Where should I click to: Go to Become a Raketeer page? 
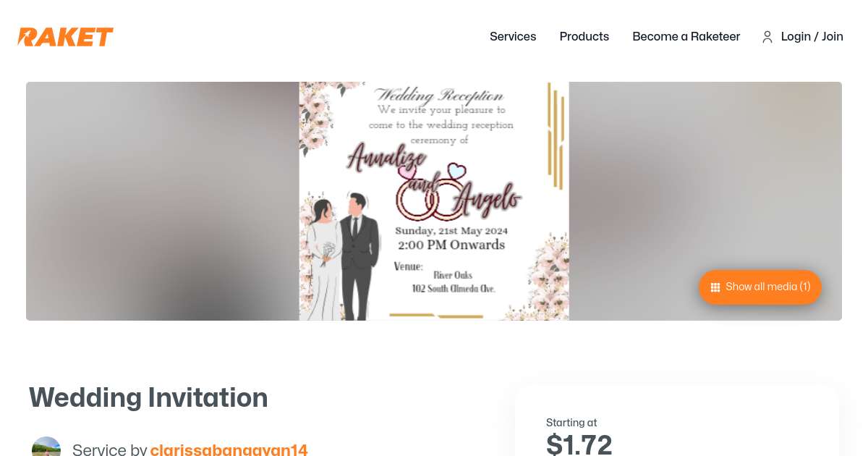(686, 36)
